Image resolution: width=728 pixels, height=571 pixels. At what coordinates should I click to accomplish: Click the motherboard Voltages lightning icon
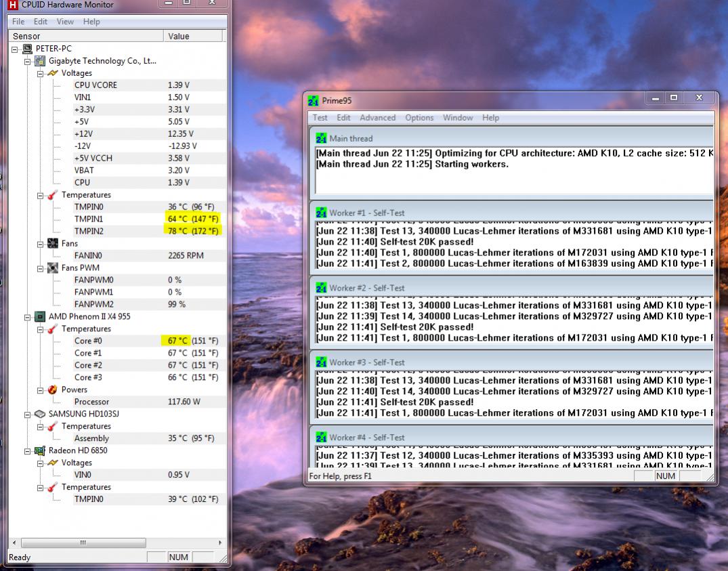tap(53, 73)
